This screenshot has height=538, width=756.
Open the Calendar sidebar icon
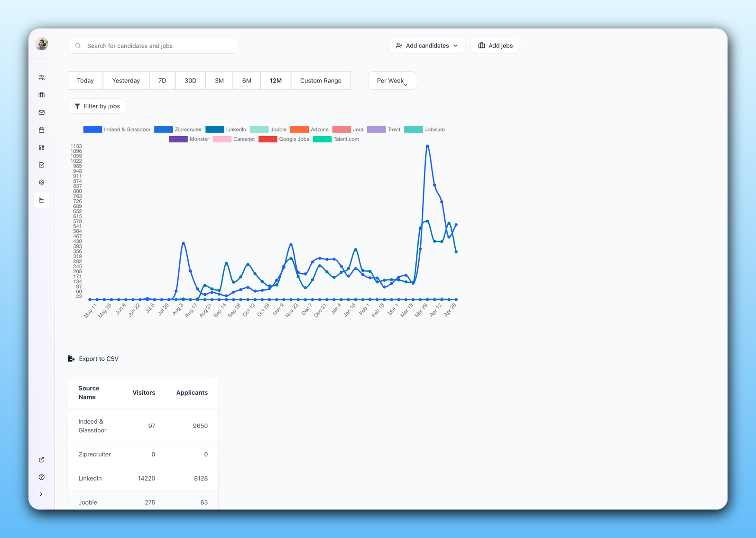[42, 130]
